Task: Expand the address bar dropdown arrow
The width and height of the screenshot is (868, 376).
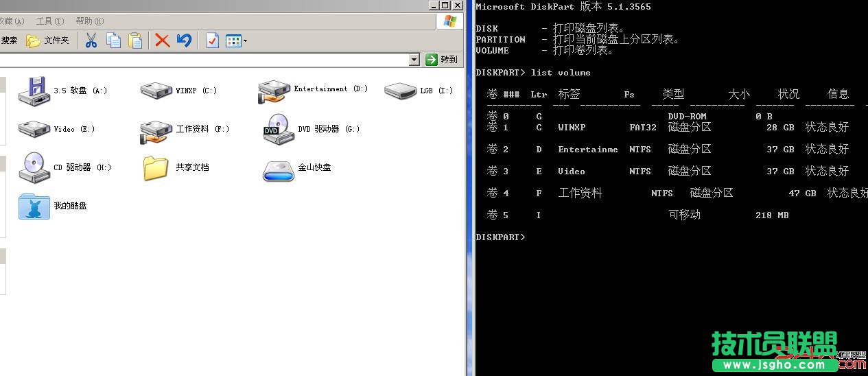Action: (x=414, y=60)
